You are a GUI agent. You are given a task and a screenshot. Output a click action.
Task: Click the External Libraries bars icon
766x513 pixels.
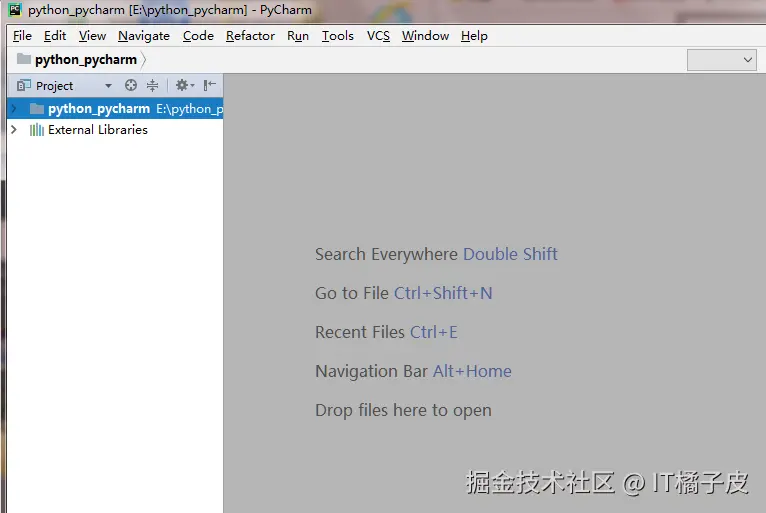[37, 130]
